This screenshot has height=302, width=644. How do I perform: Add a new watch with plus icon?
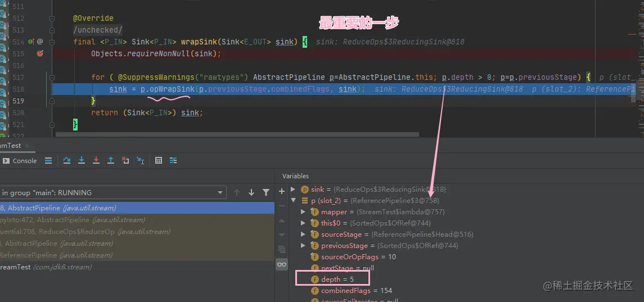[282, 191]
